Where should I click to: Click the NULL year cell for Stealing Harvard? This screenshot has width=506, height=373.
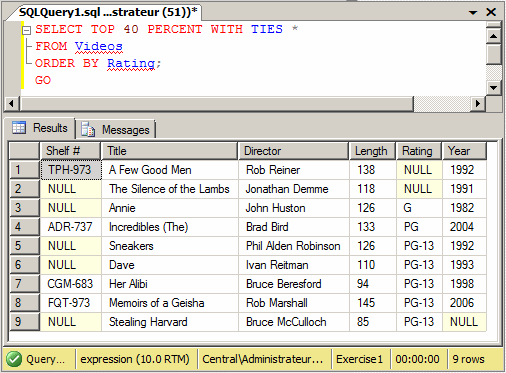pyautogui.click(x=465, y=322)
